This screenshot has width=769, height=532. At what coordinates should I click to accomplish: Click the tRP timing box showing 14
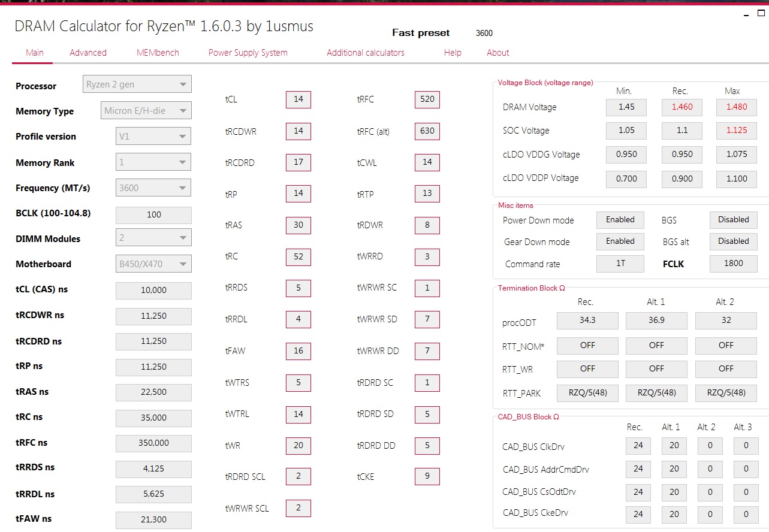pos(298,194)
